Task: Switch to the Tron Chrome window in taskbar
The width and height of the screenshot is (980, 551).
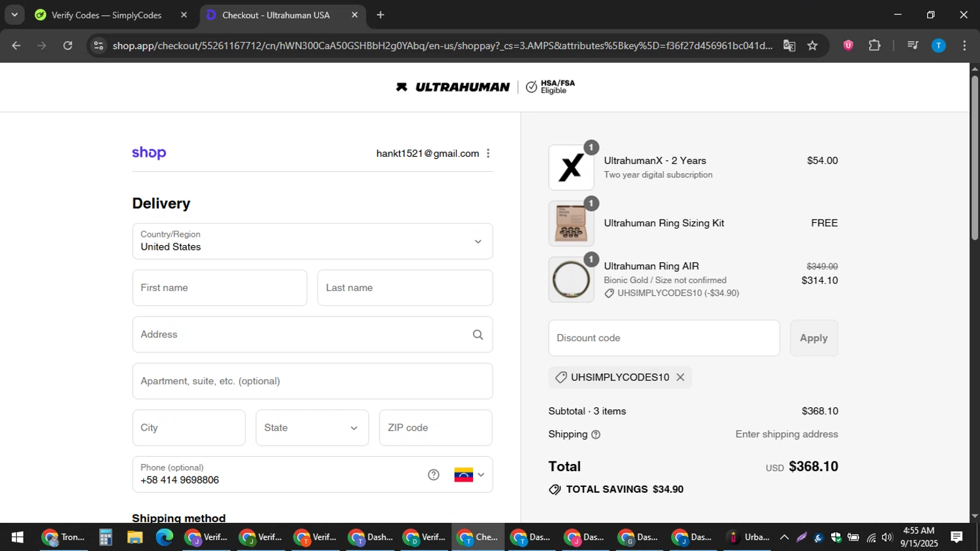Action: click(63, 537)
